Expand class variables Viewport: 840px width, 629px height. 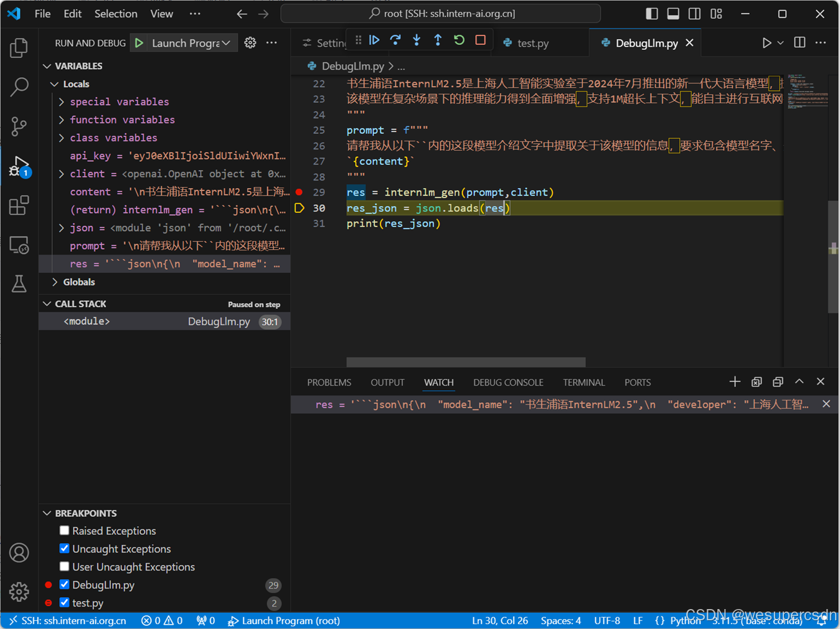pyautogui.click(x=61, y=138)
